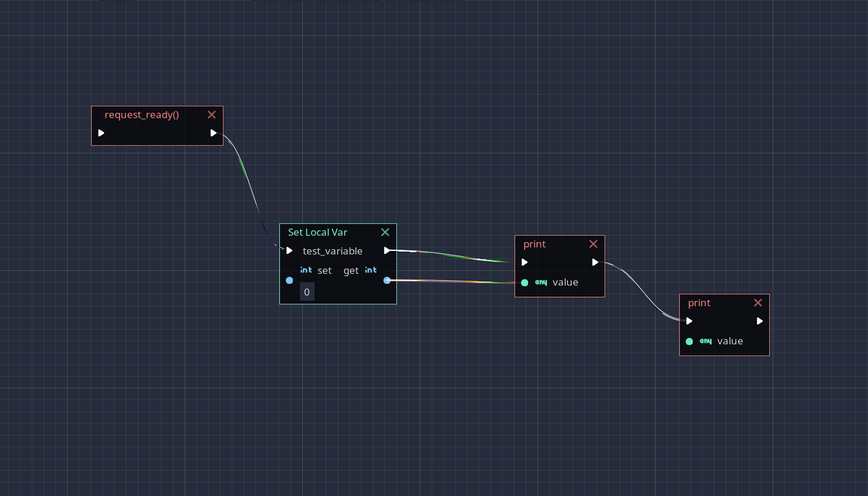Click the input execution pin on request_ready()

coord(101,133)
